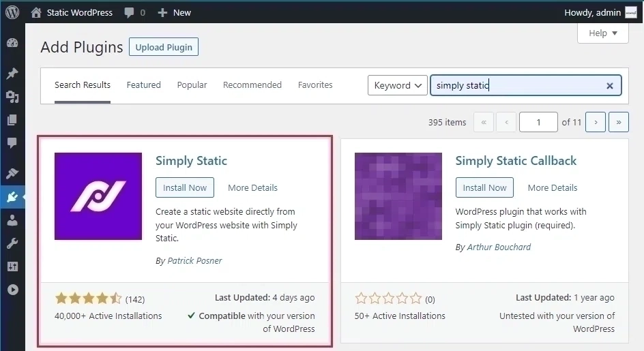Open the Media sidebar icon
The width and height of the screenshot is (644, 351).
pos(12,97)
